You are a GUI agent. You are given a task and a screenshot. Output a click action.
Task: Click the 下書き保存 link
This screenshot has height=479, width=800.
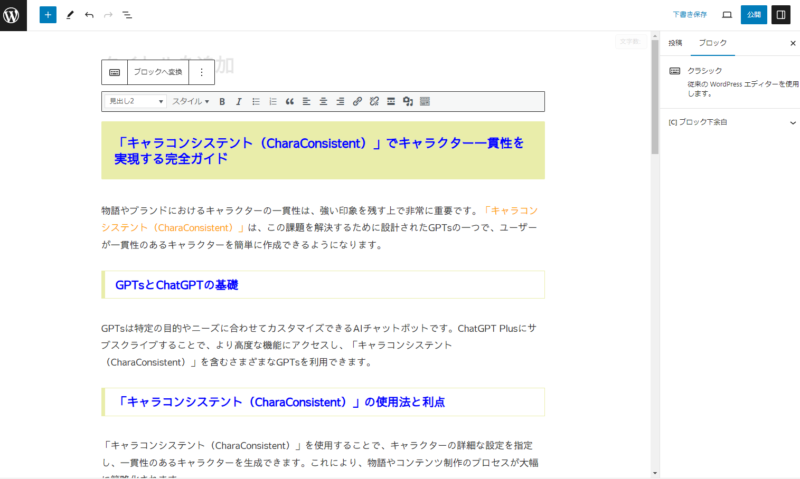[x=689, y=15]
